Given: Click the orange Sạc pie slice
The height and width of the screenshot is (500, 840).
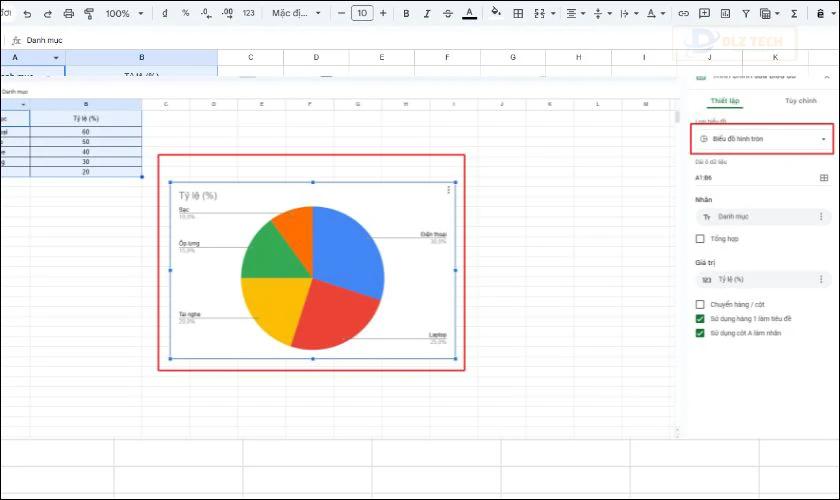Looking at the screenshot, I should (297, 228).
